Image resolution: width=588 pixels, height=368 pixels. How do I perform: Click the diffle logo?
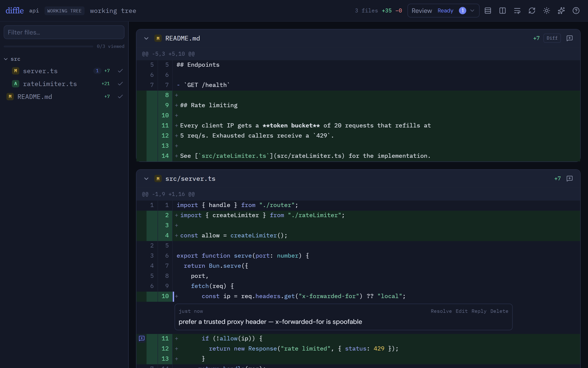pos(14,11)
